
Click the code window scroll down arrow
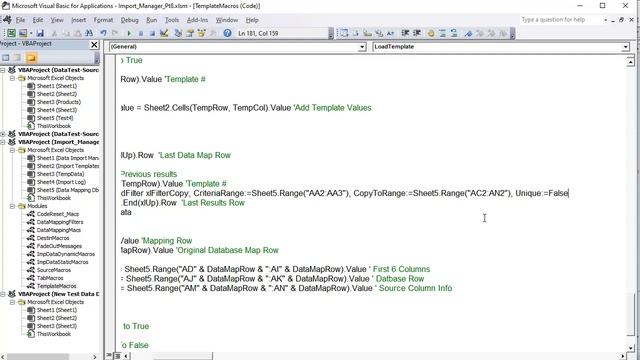tap(631, 347)
